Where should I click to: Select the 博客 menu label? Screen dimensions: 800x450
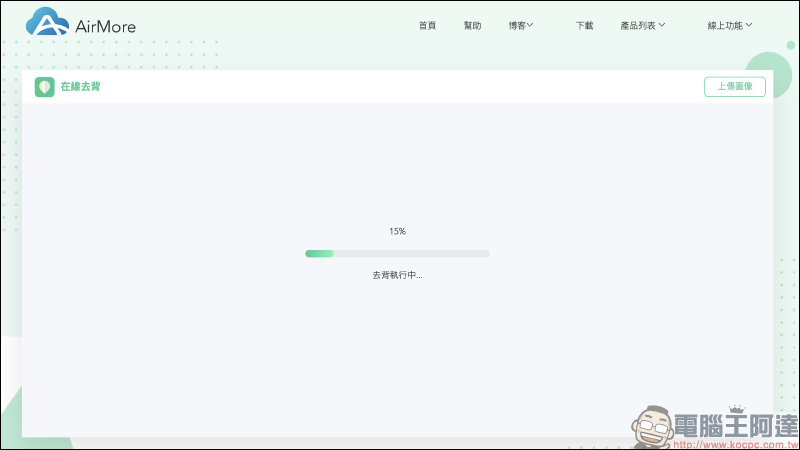tap(517, 26)
